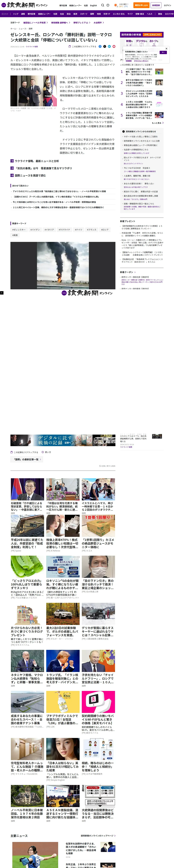The height and width of the screenshot is (868, 174).
Task: Open 紙面ビューアー in the header
Action: [x=75, y=5]
